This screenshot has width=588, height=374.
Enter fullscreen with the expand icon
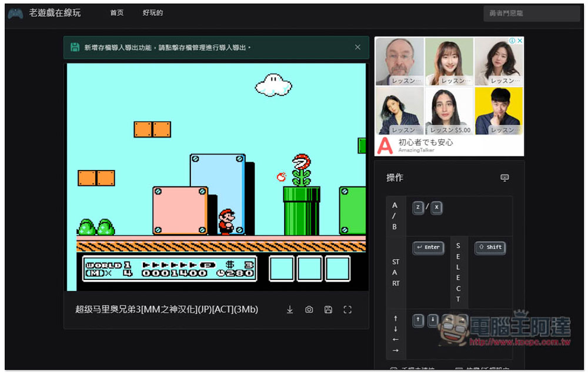click(x=348, y=309)
